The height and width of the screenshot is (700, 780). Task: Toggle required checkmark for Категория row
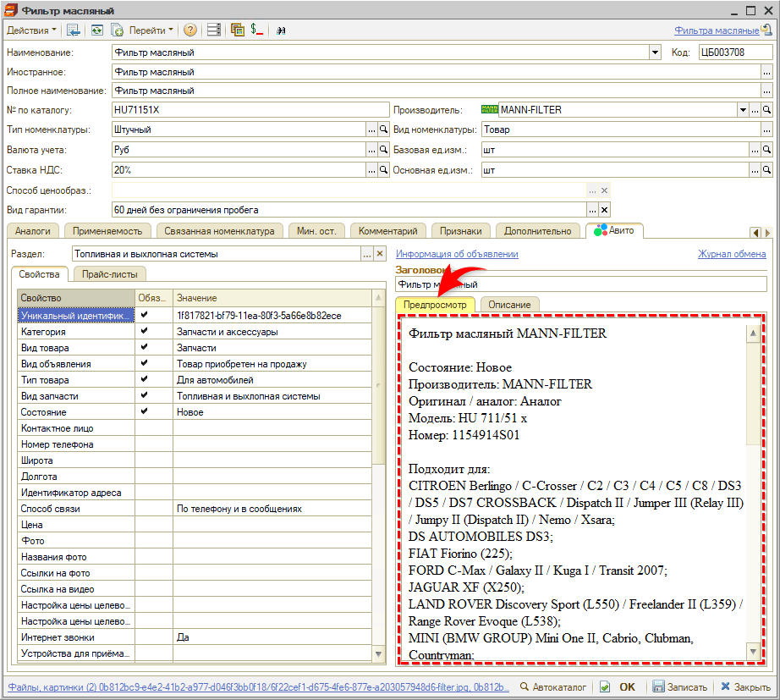pos(144,332)
